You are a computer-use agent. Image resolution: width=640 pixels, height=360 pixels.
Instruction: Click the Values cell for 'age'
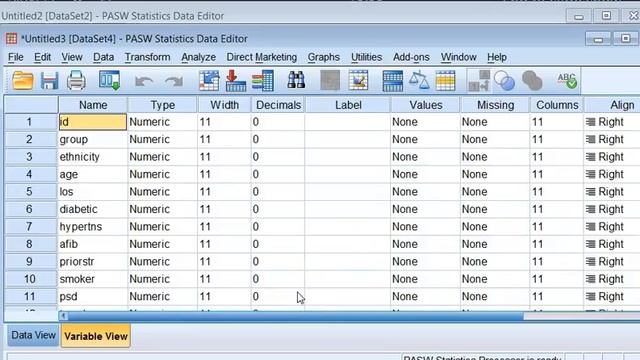pos(426,174)
